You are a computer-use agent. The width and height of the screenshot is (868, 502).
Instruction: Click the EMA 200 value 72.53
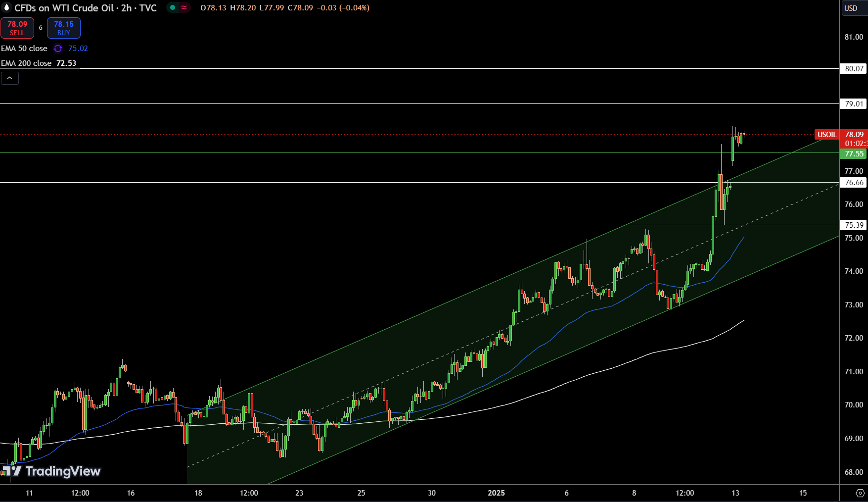click(66, 63)
